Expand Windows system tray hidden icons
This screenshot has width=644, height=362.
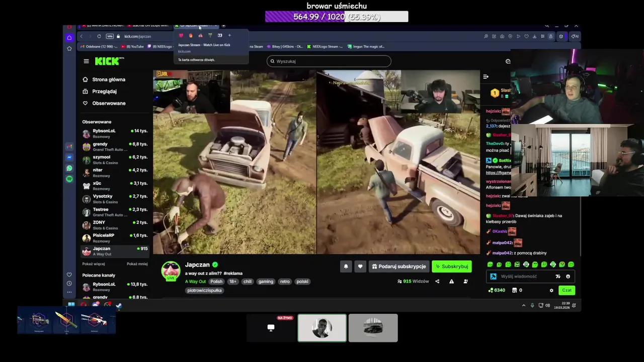[x=524, y=305]
